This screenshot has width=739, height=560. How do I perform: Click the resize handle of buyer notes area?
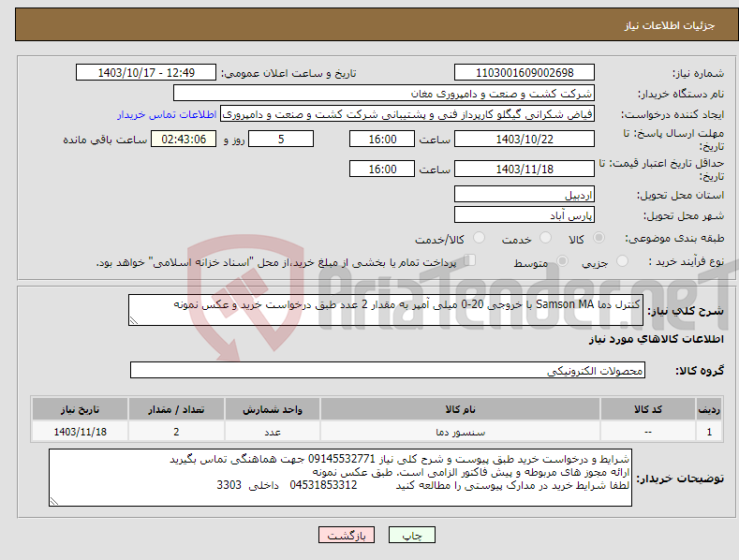click(54, 502)
